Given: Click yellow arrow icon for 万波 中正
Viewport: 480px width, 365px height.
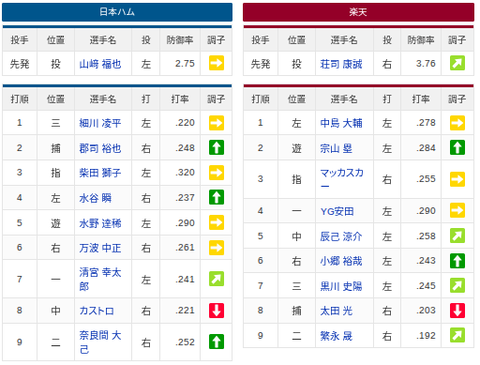Looking at the screenshot, I should (x=216, y=247).
